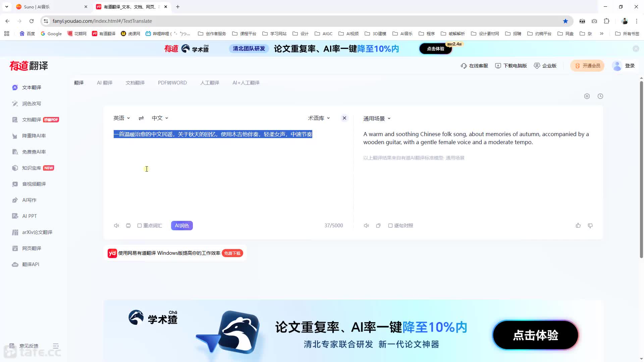Open arXiv论文翻译 in the sidebar
The image size is (644, 362).
[37, 232]
